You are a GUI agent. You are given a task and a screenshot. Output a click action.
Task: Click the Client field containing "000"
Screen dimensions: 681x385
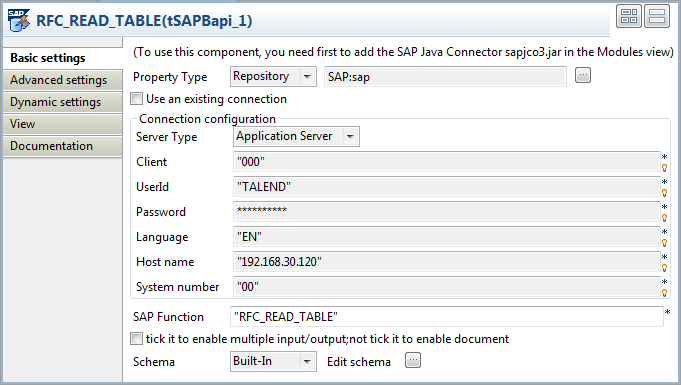point(446,162)
